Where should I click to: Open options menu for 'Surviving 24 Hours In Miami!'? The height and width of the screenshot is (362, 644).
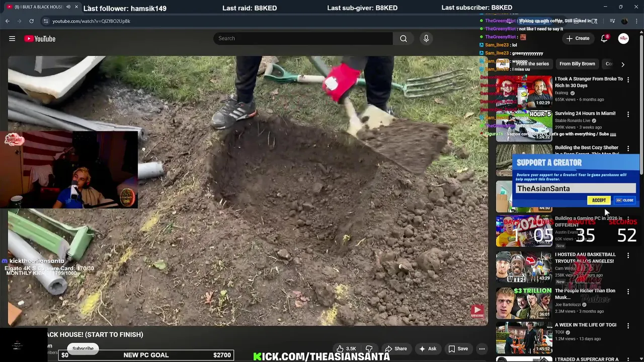(x=628, y=115)
